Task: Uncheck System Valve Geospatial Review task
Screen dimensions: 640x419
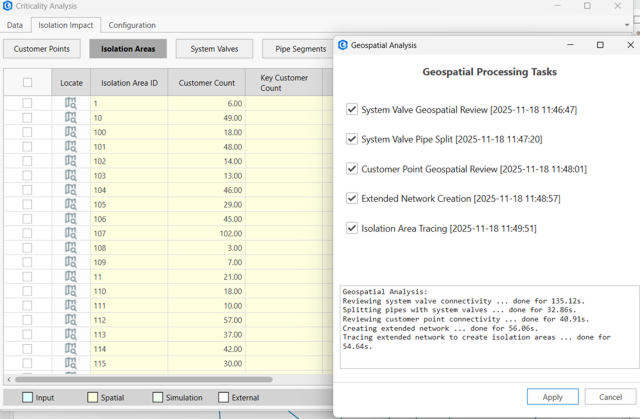Action: click(x=351, y=110)
